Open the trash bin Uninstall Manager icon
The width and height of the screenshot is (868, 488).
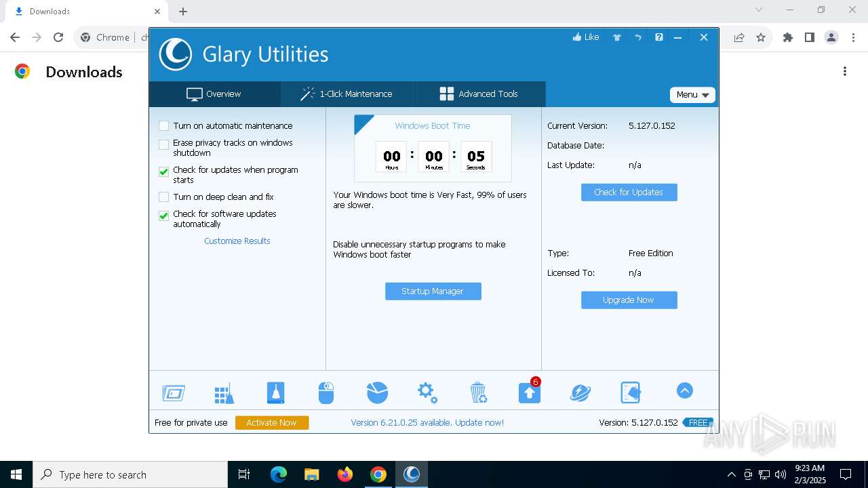[x=478, y=392]
